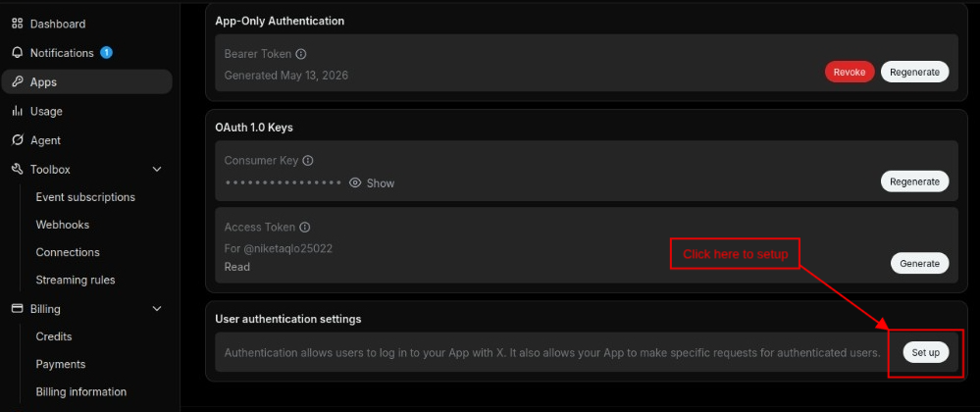Click the Dashboard grid icon

pyautogui.click(x=18, y=24)
